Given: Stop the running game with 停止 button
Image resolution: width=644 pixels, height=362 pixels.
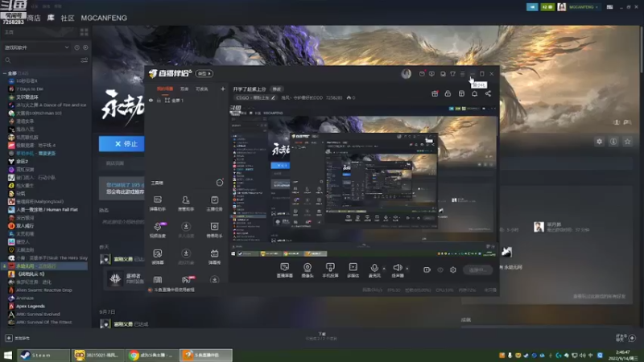Looking at the screenshot, I should click(x=122, y=144).
